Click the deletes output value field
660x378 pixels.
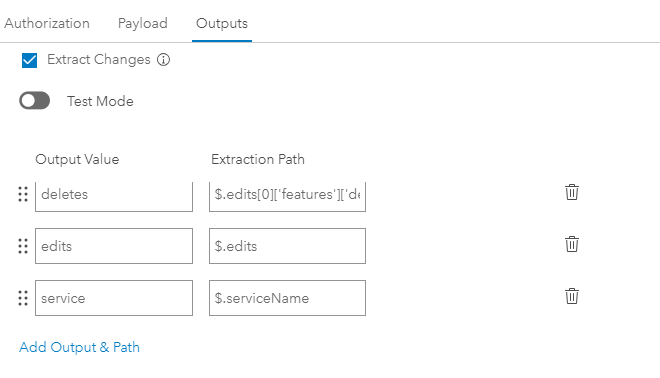click(x=114, y=196)
